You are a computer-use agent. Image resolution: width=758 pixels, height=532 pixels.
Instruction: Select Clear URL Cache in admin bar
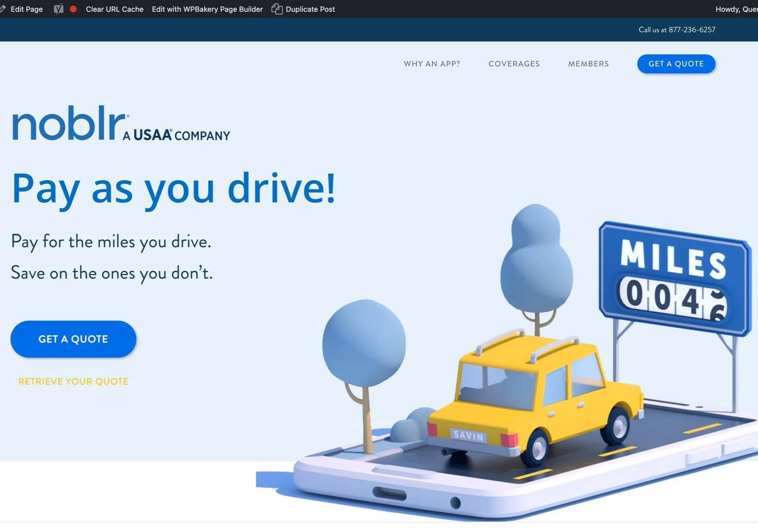coord(114,9)
